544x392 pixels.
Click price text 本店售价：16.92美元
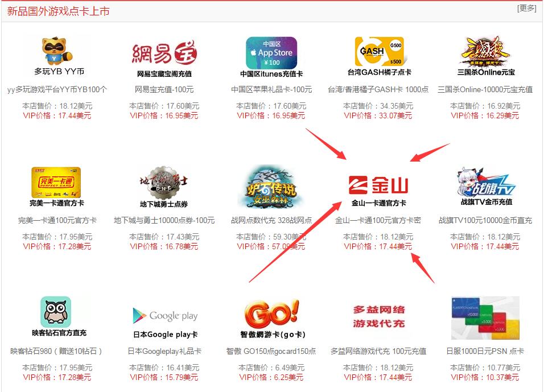coord(485,106)
